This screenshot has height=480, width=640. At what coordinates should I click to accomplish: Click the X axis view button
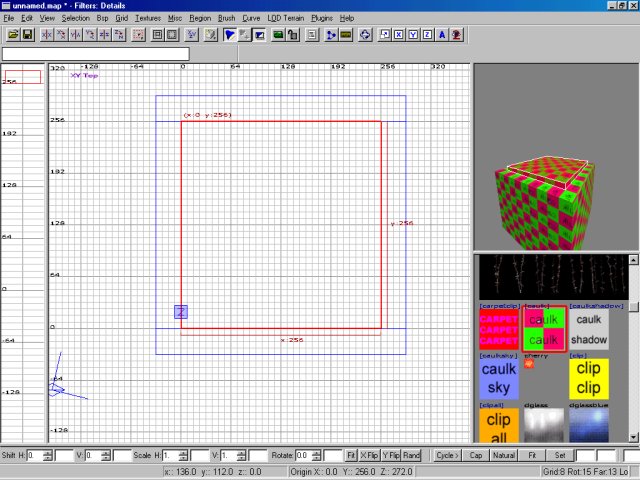pyautogui.click(x=399, y=35)
